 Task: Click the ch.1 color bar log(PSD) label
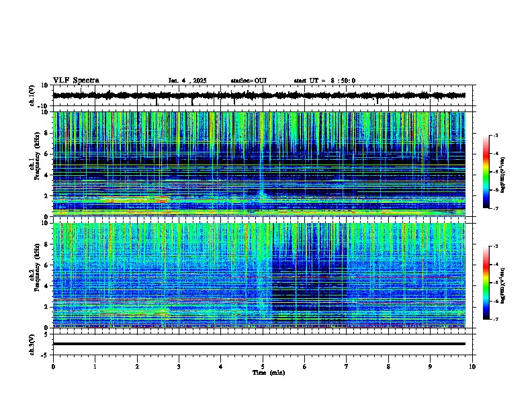tap(503, 175)
